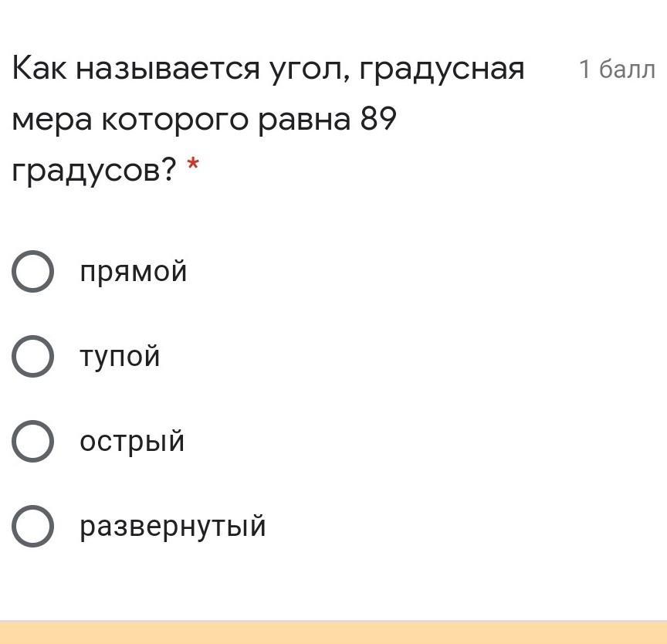Pick the развернутый radio button
The image size is (667, 644).
click(32, 527)
